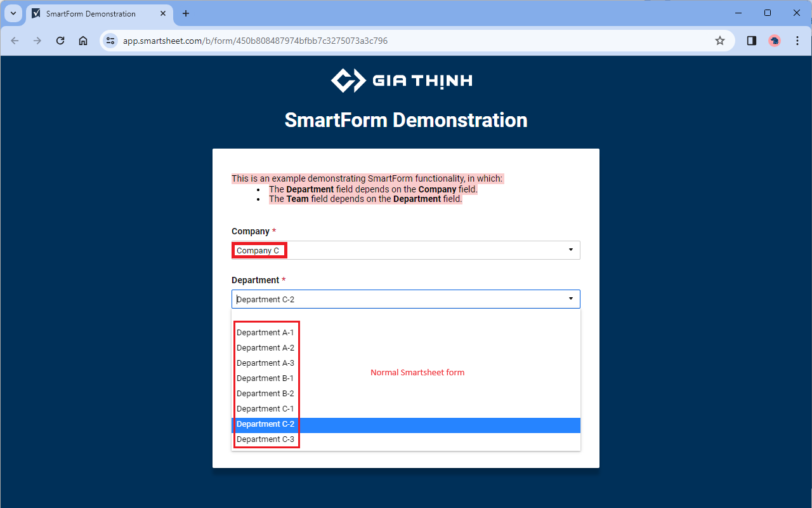Image resolution: width=812 pixels, height=508 pixels.
Task: Click the address bar URL
Action: [255, 41]
